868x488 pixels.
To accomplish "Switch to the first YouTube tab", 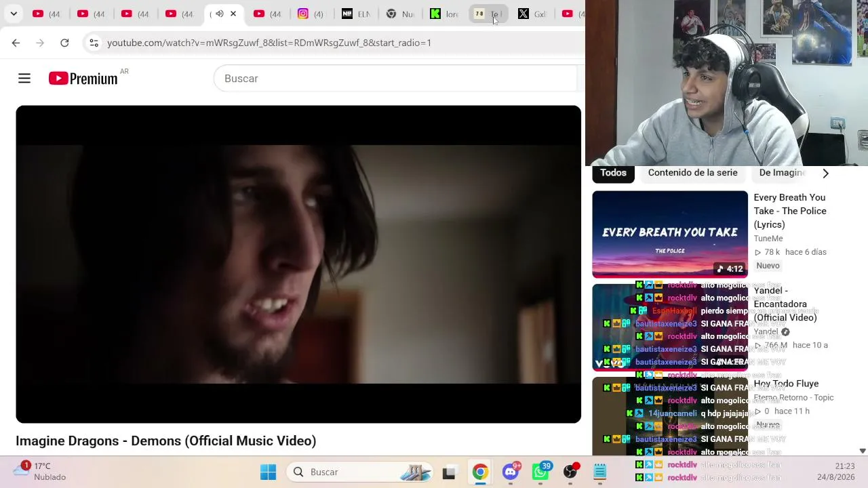I will (45, 14).
